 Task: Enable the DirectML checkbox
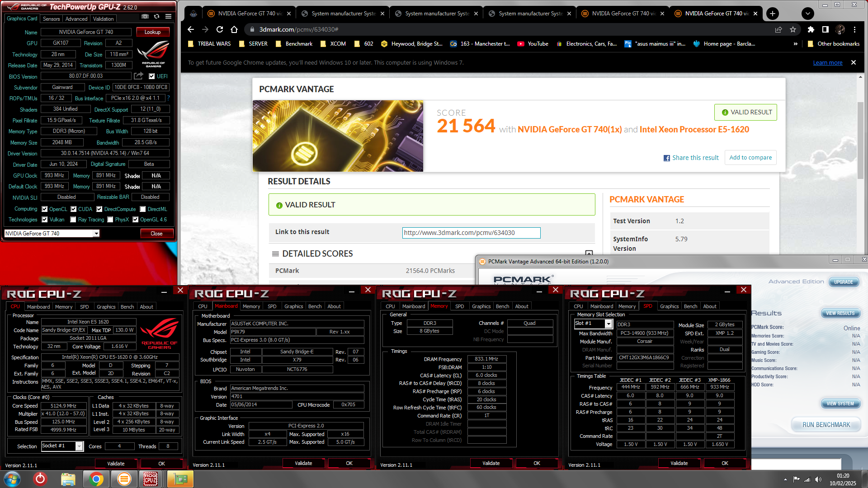coord(143,209)
